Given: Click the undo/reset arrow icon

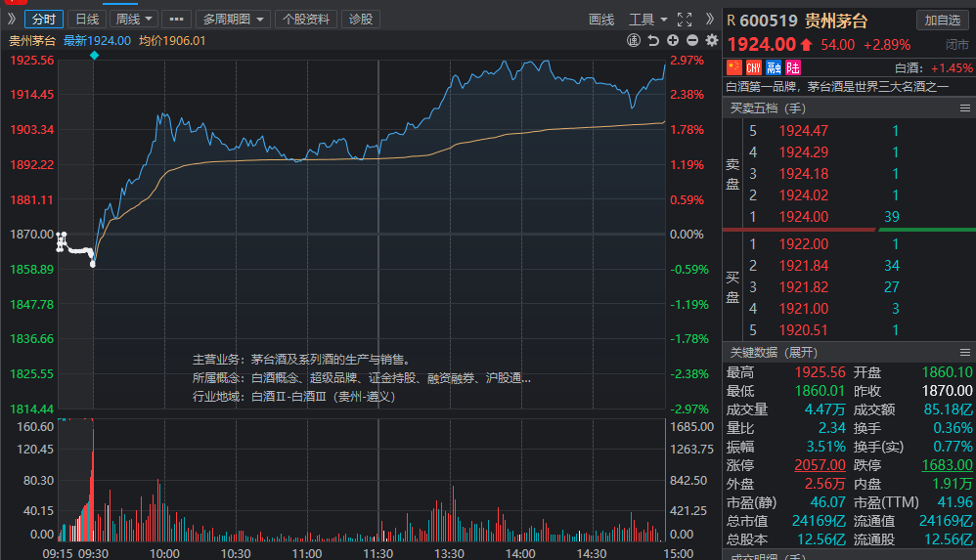Looking at the screenshot, I should click(653, 40).
